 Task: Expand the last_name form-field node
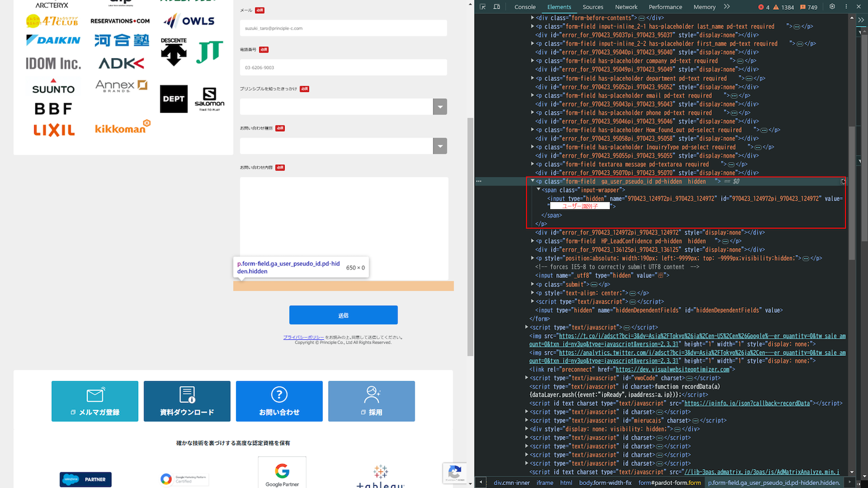pyautogui.click(x=532, y=26)
